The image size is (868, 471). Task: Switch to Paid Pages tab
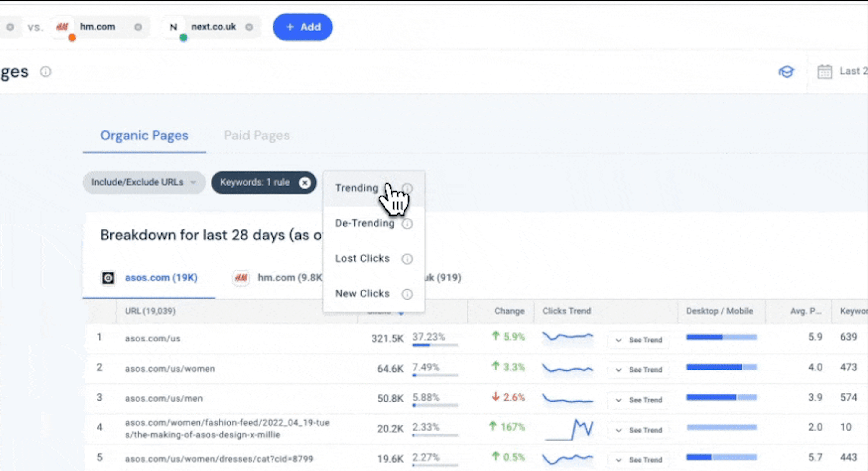click(x=257, y=136)
